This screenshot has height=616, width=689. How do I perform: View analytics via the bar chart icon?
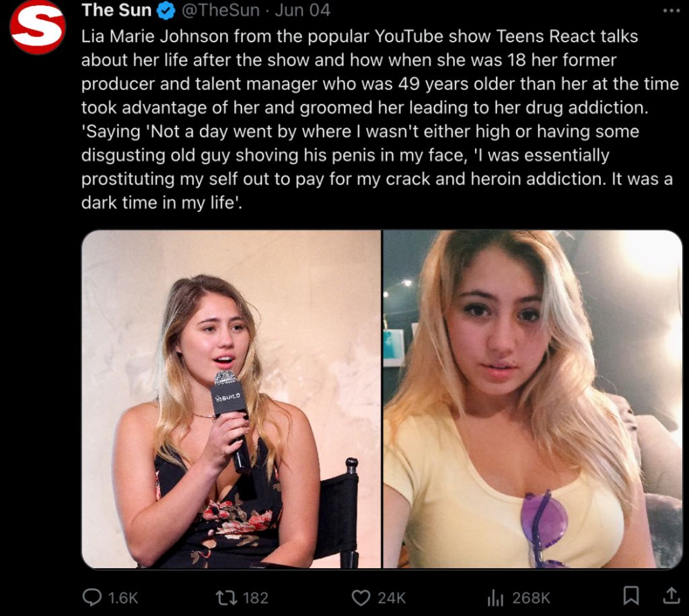click(495, 598)
